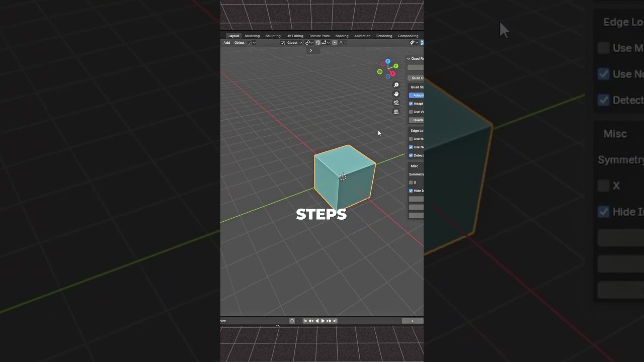Toggle the Use N... checkbox in the sharp panel

[x=411, y=147]
